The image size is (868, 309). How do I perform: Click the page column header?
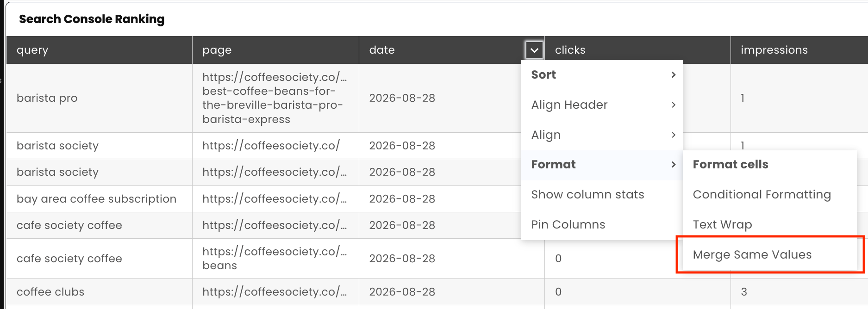pos(275,50)
